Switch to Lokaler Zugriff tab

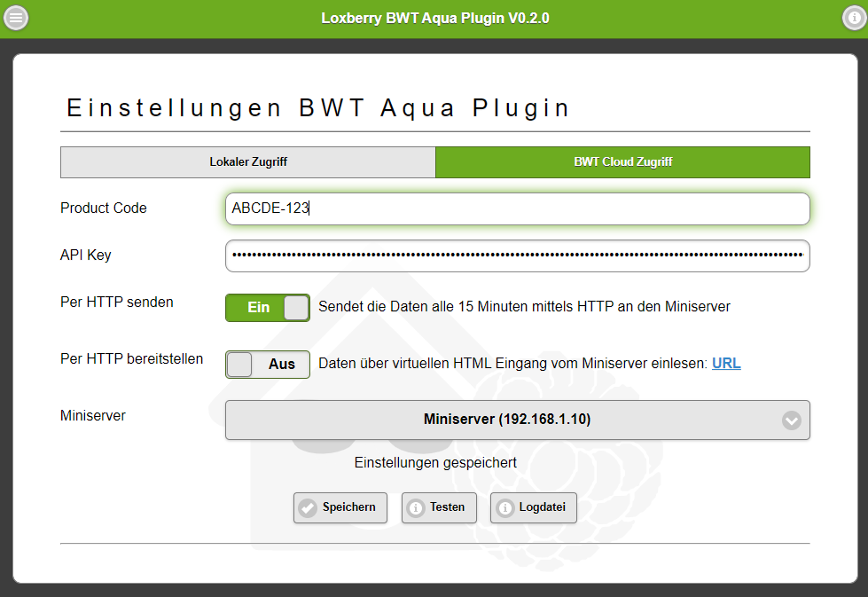tap(248, 162)
